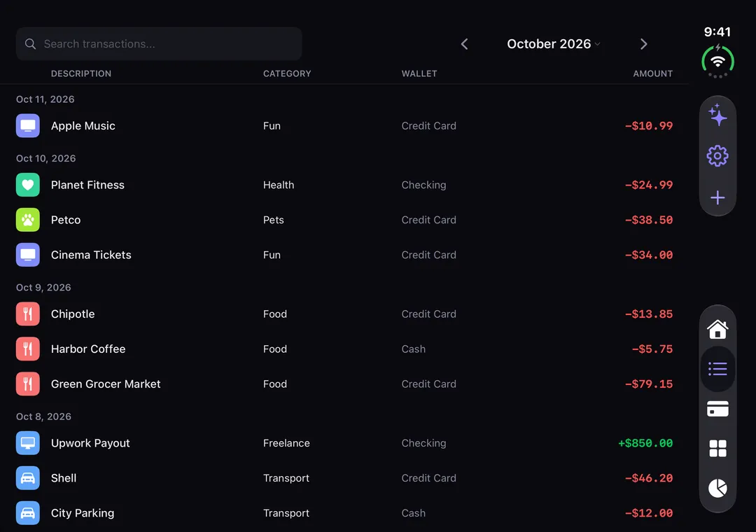Open the Harbor Coffee transaction
This screenshot has width=756, height=532.
pos(344,349)
